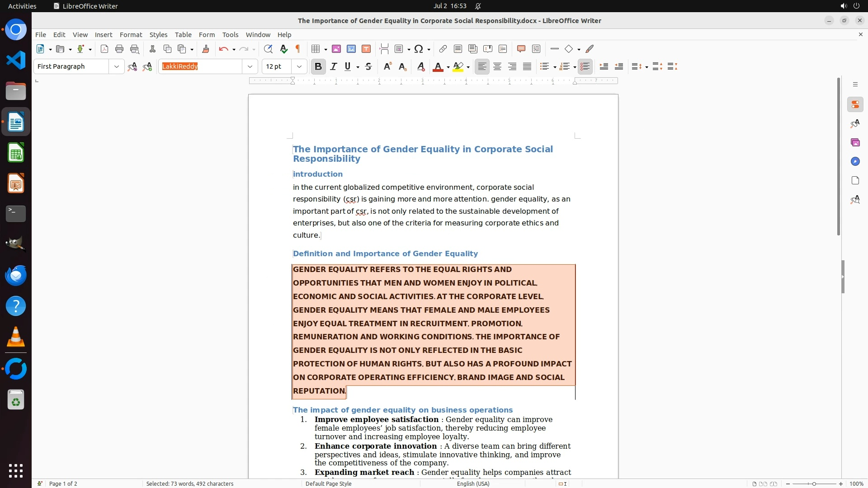This screenshot has width=868, height=488.
Task: Expand the First Paragraph style dropdown
Action: [x=116, y=66]
